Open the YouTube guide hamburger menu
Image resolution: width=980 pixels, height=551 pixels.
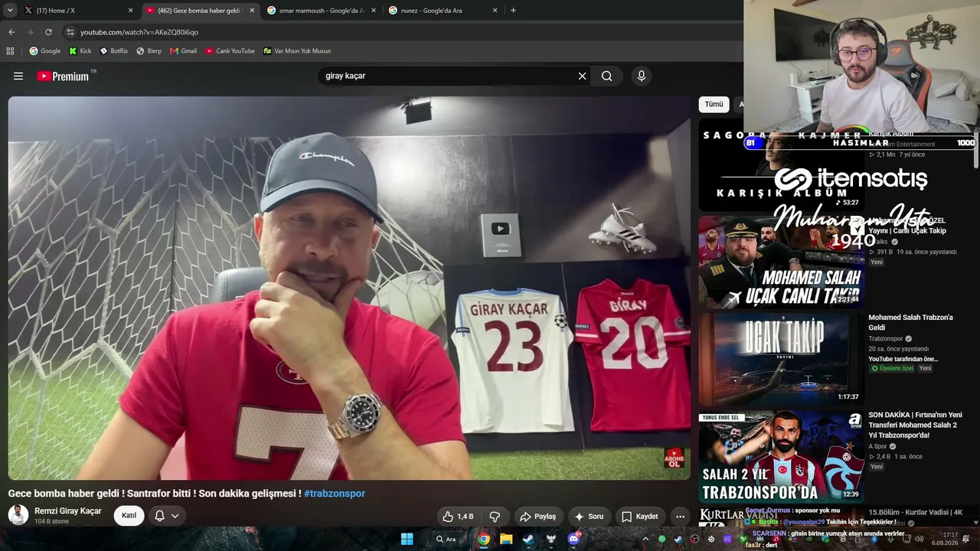click(18, 76)
